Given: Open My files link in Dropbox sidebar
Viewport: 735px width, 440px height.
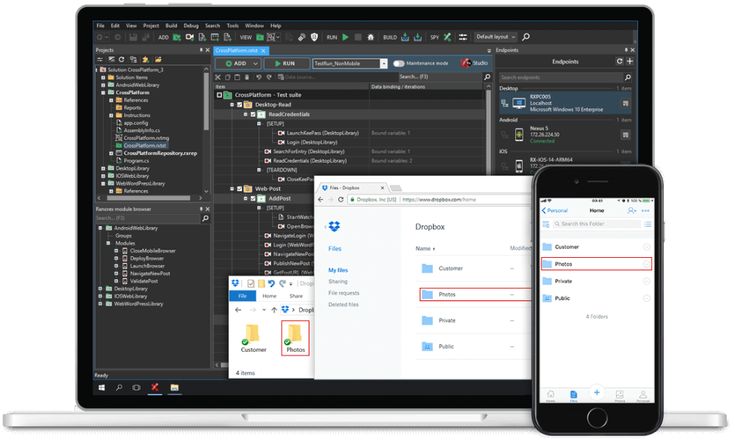Looking at the screenshot, I should [338, 270].
